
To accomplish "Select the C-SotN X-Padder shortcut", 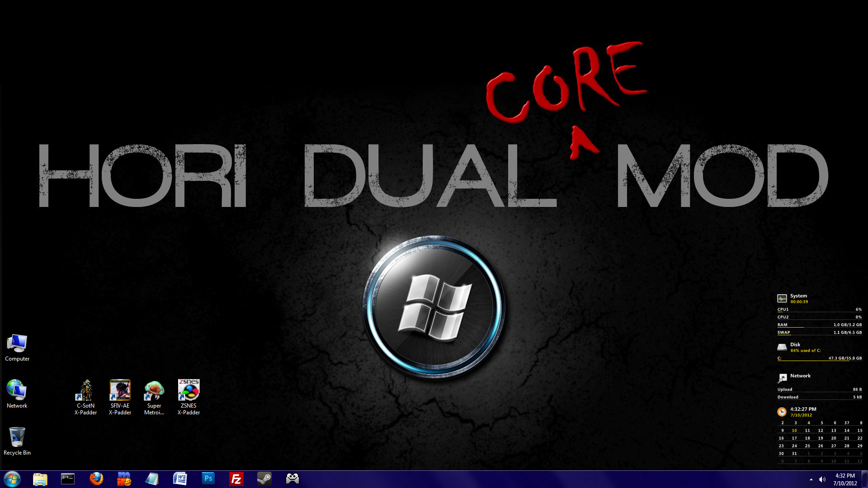I will point(86,398).
